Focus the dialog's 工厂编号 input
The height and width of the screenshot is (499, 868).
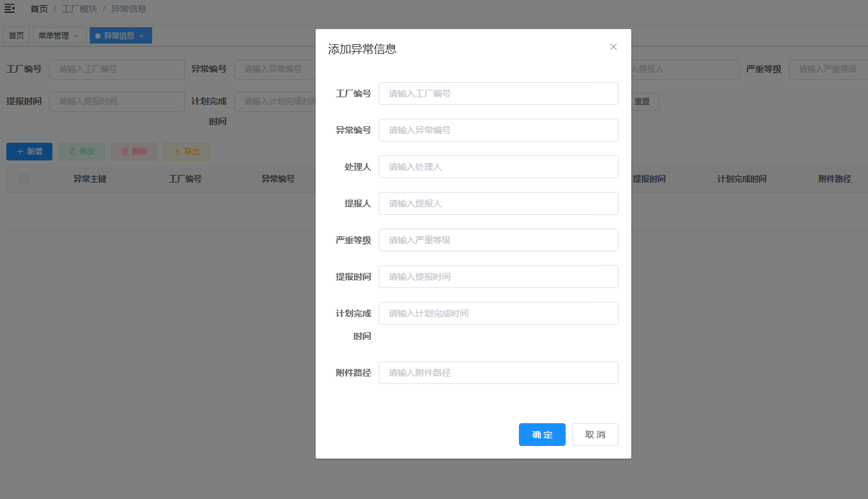(499, 93)
